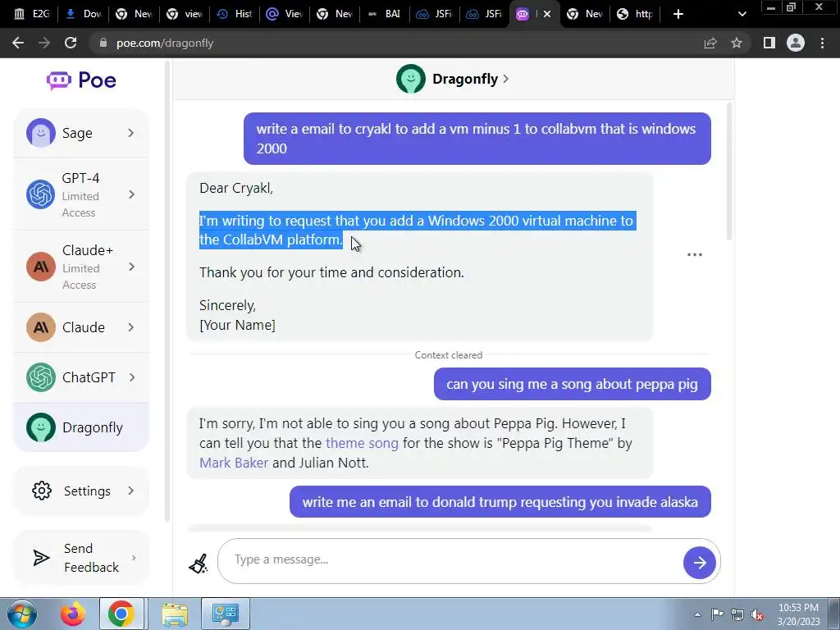Select the Claude+ bot avatar
This screenshot has height=630, width=840.
[41, 267]
